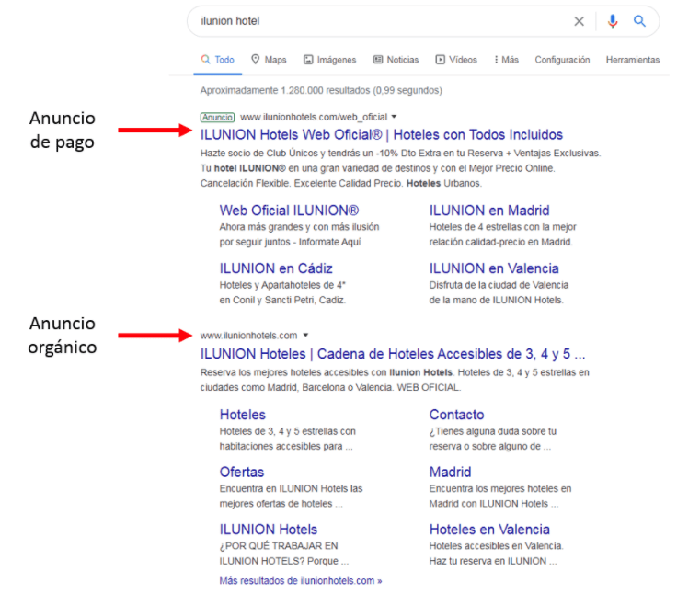Open 'ILUNION en Madrid' sitelink
This screenshot has width=700, height=616.
(x=489, y=211)
